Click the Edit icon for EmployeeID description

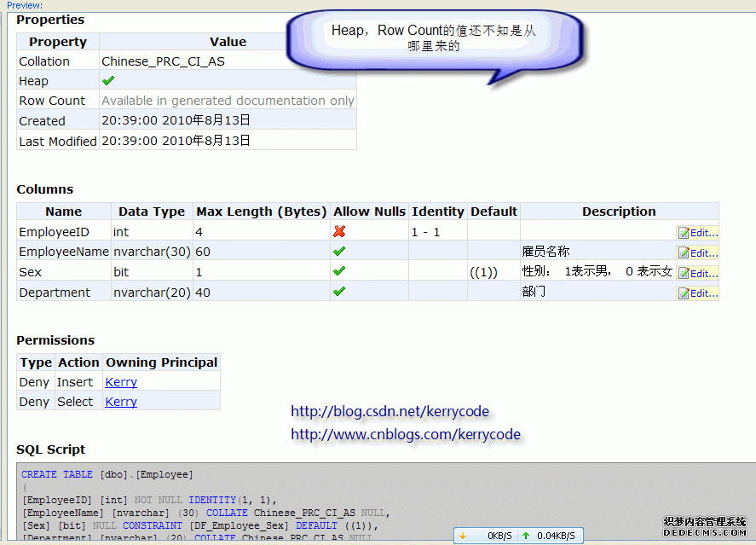point(697,232)
